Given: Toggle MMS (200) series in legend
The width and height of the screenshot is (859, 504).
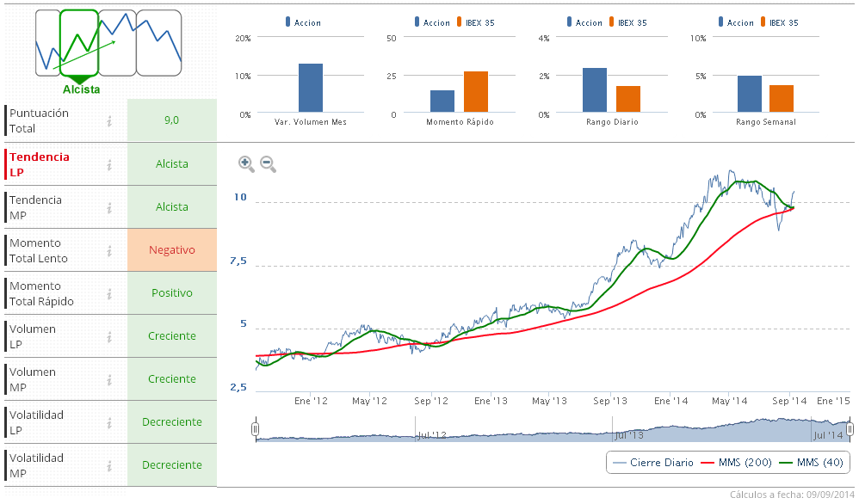Looking at the screenshot, I should [x=736, y=463].
